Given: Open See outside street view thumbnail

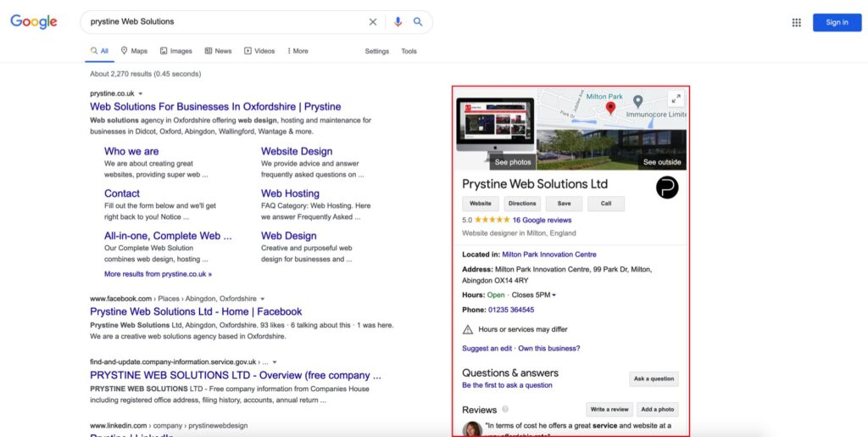Looking at the screenshot, I should pos(612,149).
